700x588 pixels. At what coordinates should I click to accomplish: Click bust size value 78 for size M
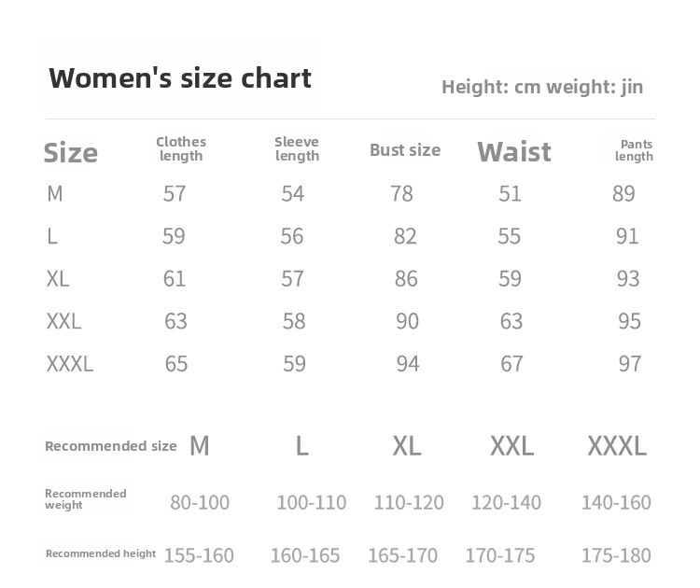401,194
